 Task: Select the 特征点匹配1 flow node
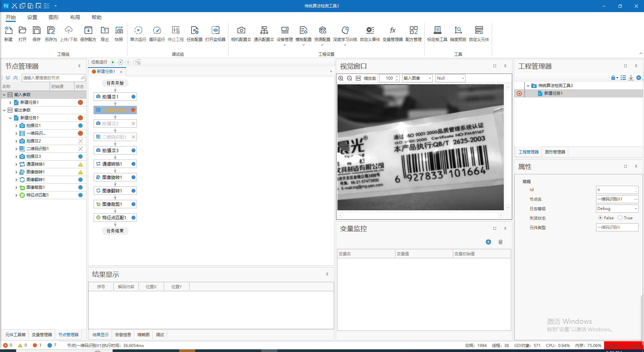[x=115, y=218]
